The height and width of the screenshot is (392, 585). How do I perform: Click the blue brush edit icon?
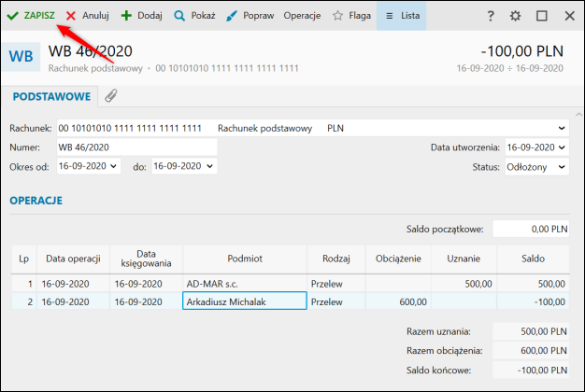coord(232,16)
